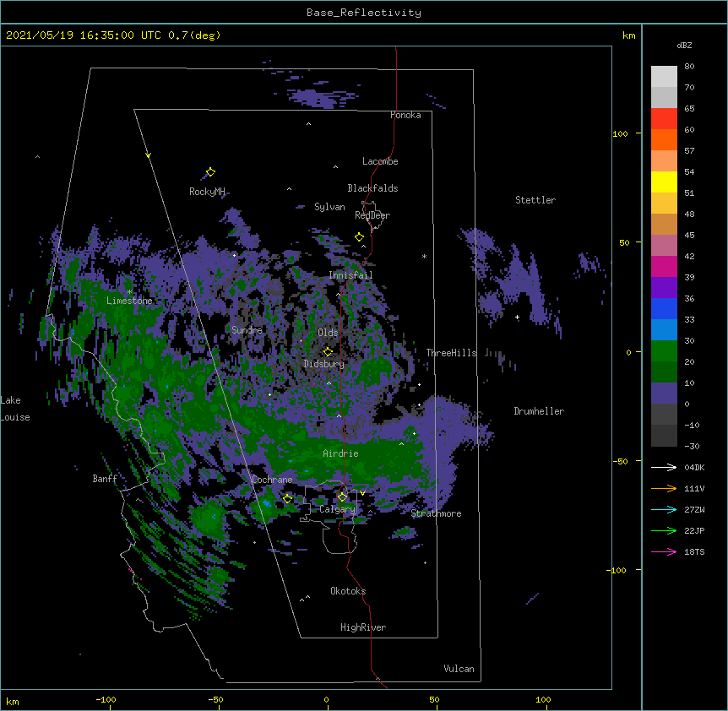Pick the purple 10 dBZ color swatch
Image resolution: width=728 pixels, height=711 pixels.
coord(664,393)
